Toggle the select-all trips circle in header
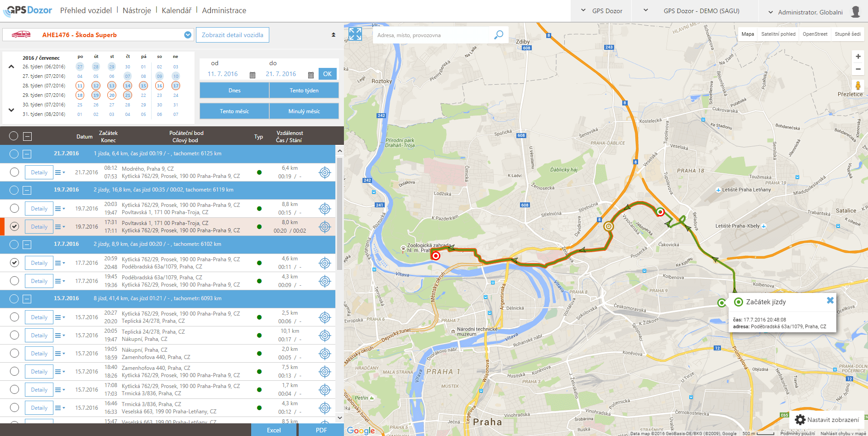The height and width of the screenshot is (436, 868). (14, 136)
